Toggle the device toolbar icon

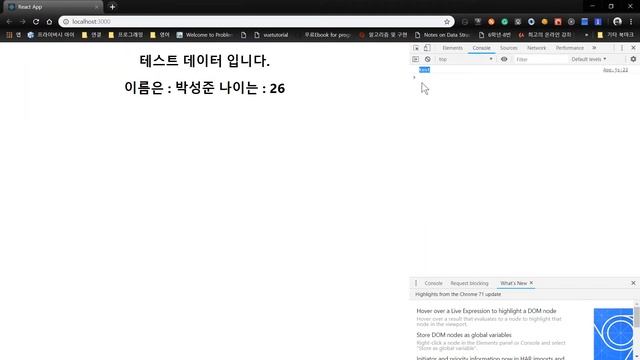(427, 48)
